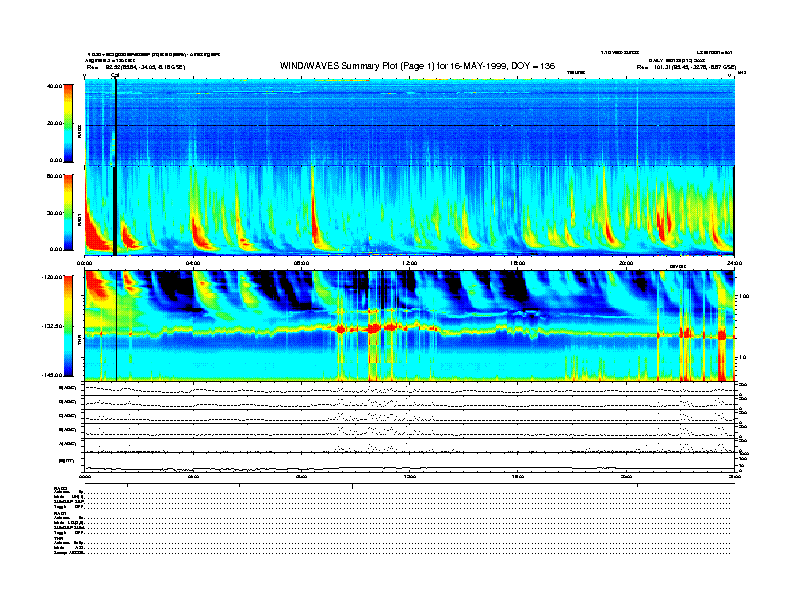
Task: Click the 40.00 label on the RAD2 scale
Action: [54, 86]
